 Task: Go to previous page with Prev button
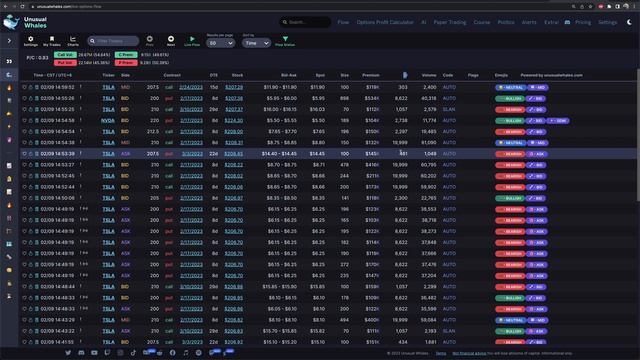[150, 40]
